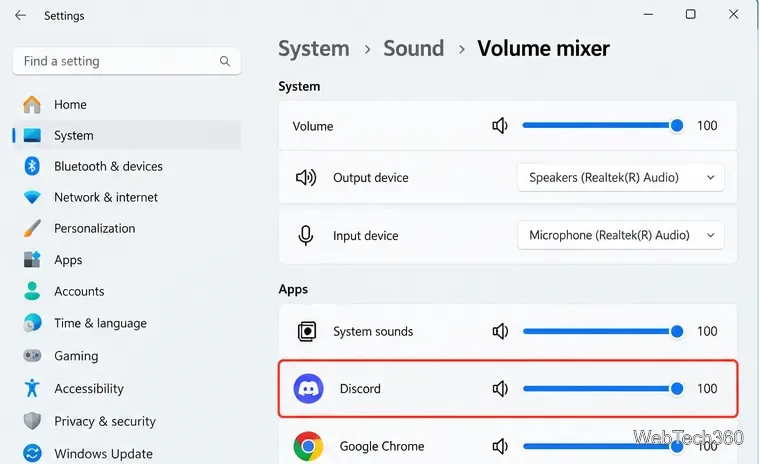760x464 pixels.
Task: Click the Find a setting field
Action: click(x=127, y=61)
